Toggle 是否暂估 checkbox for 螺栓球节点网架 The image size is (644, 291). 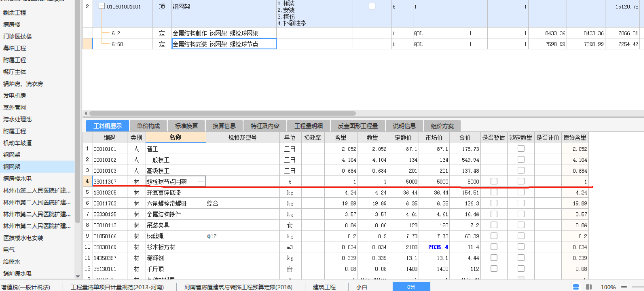(x=494, y=181)
